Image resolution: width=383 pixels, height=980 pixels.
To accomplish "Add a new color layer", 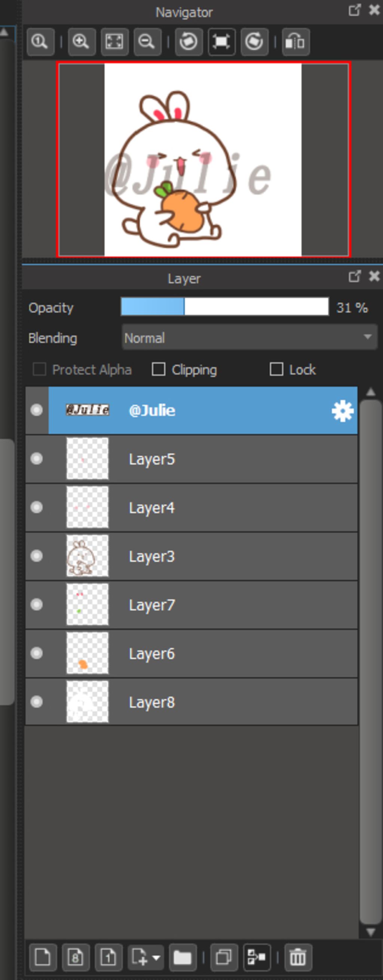I will point(43,957).
